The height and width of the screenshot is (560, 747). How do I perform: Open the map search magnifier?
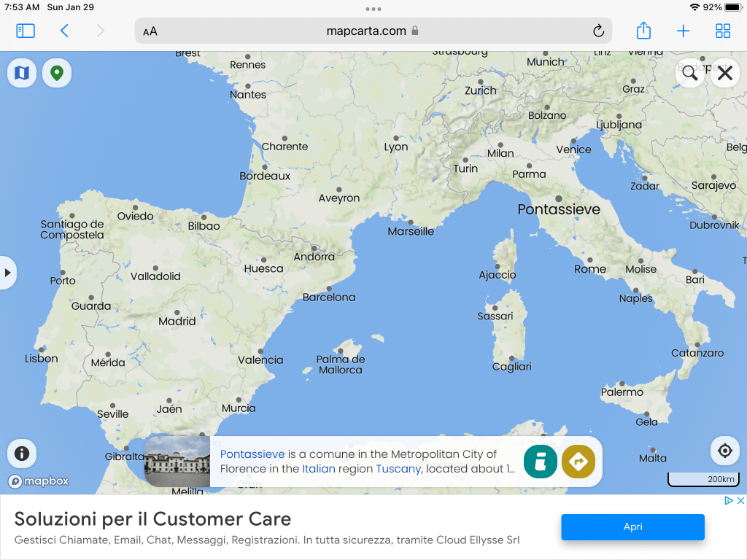689,73
